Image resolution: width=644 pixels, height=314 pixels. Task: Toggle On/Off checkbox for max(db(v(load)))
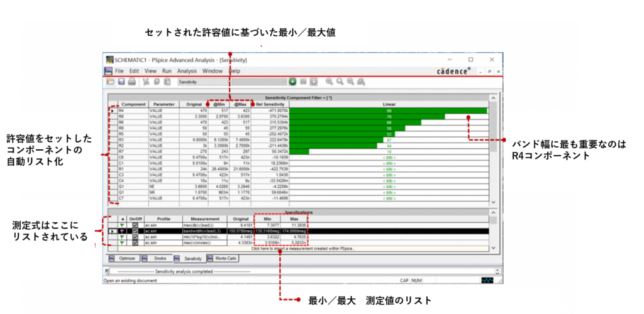[135, 225]
